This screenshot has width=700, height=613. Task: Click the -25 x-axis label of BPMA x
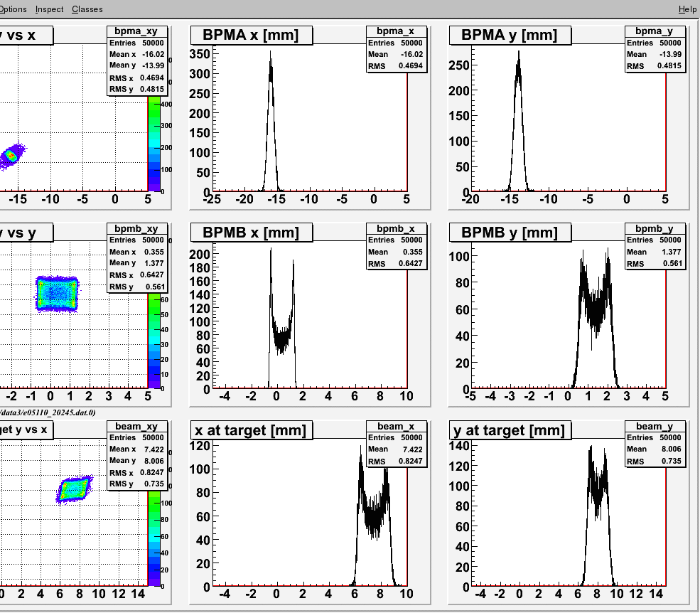[212, 199]
